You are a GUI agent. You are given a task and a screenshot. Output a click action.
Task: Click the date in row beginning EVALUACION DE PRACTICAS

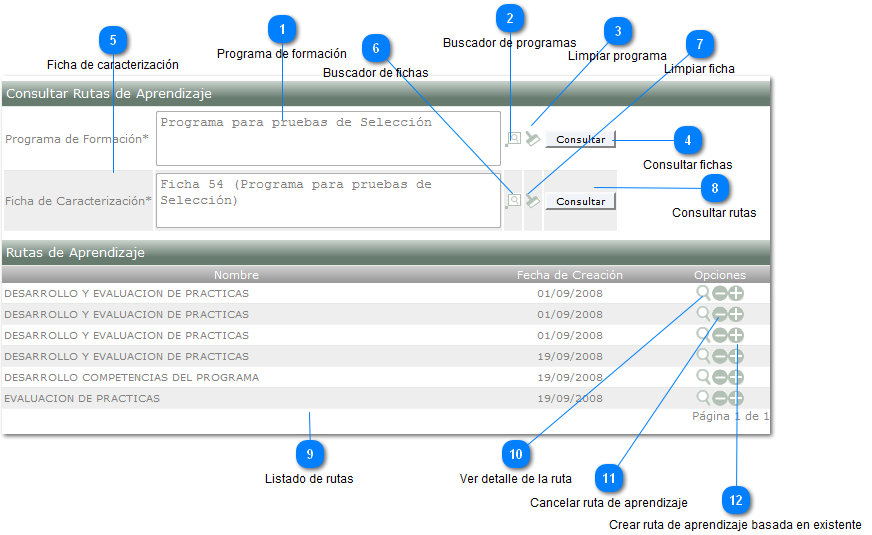[569, 399]
